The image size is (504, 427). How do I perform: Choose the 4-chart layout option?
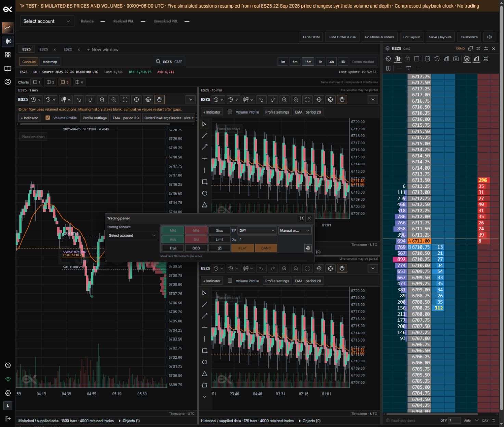coord(79,82)
